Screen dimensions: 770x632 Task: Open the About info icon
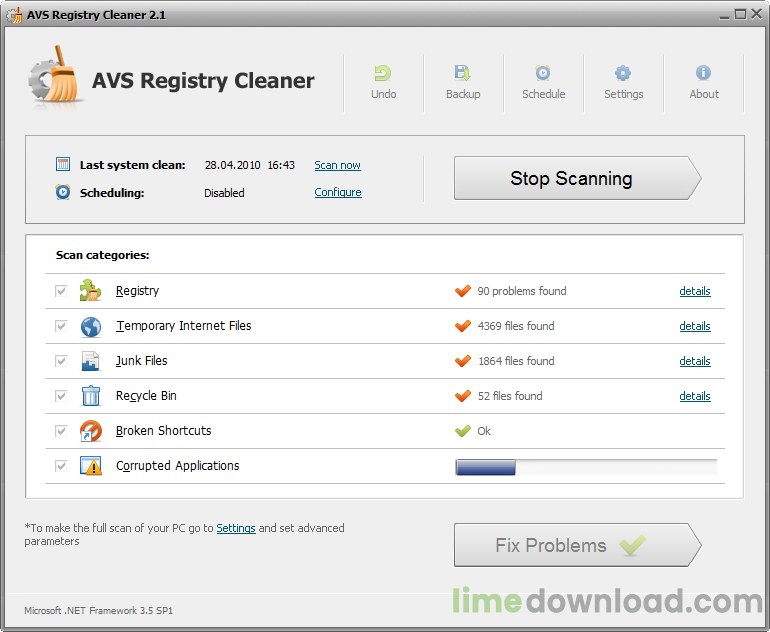click(703, 73)
